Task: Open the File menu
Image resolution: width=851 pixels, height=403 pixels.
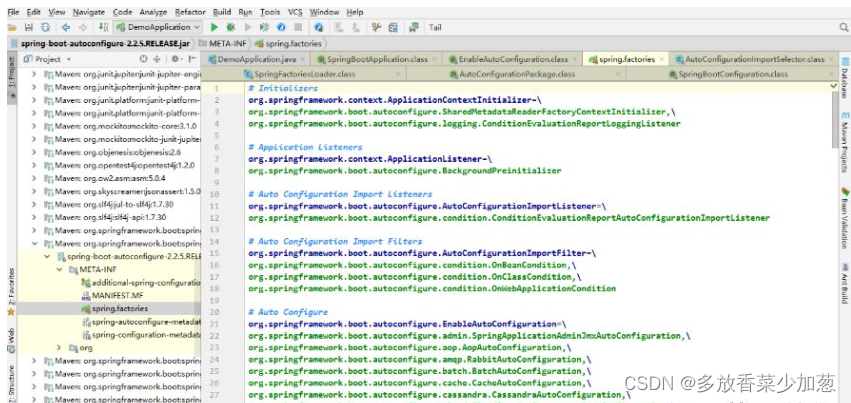Action: [x=13, y=12]
